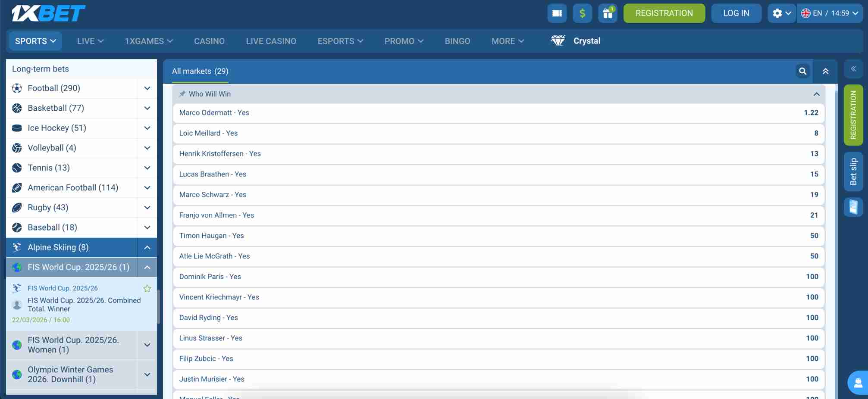
Task: Collapse the Alpine Skiing section chevron
Action: tap(147, 247)
